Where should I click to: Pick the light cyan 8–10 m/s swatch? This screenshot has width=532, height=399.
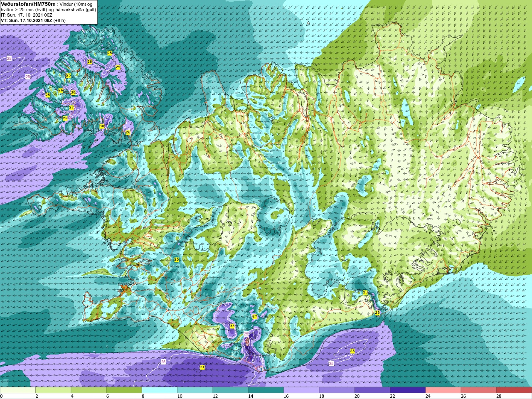click(x=160, y=390)
